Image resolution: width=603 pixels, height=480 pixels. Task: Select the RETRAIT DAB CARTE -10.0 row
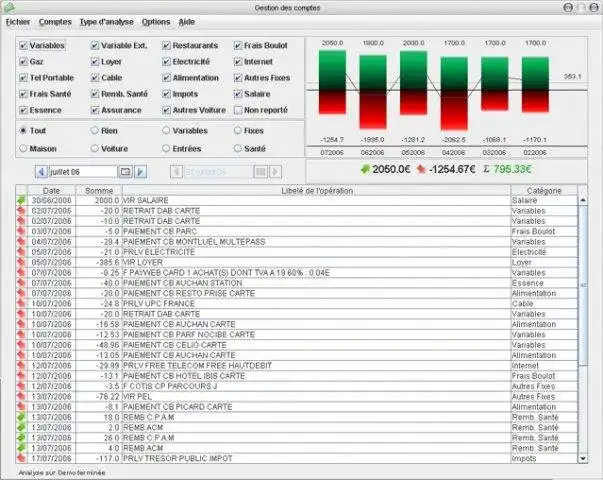(297, 221)
